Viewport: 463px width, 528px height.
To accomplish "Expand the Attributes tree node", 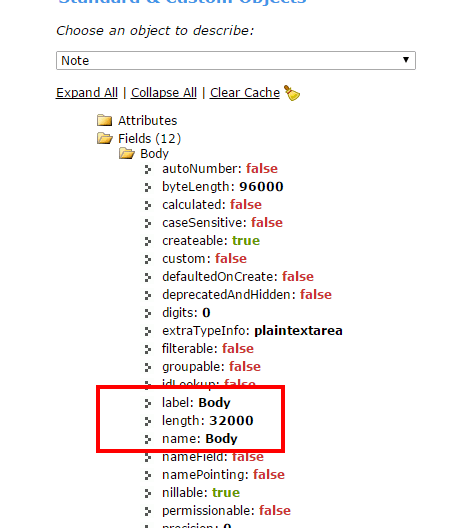I will [147, 121].
